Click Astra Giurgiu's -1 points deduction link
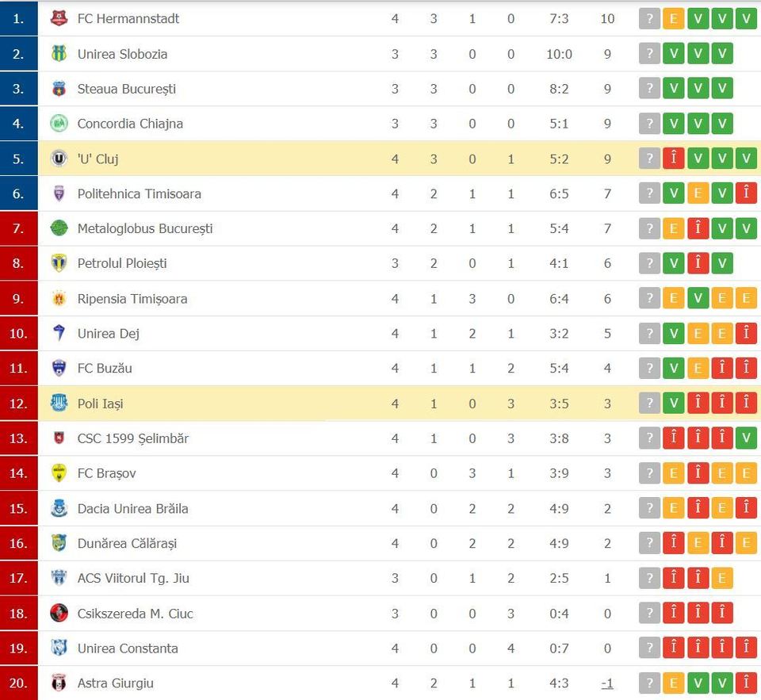Screen dimensions: 761x700 pos(607,683)
